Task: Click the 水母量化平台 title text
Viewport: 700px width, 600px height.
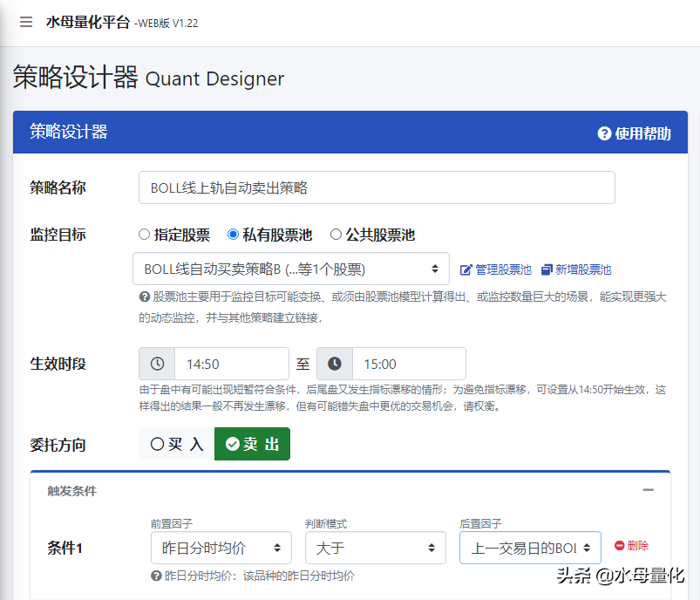Action: 88,22
